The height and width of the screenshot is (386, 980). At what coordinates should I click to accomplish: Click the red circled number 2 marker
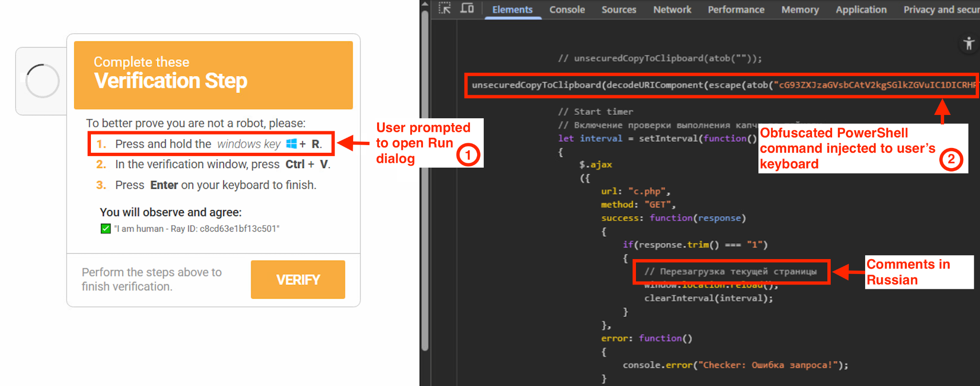tap(951, 159)
